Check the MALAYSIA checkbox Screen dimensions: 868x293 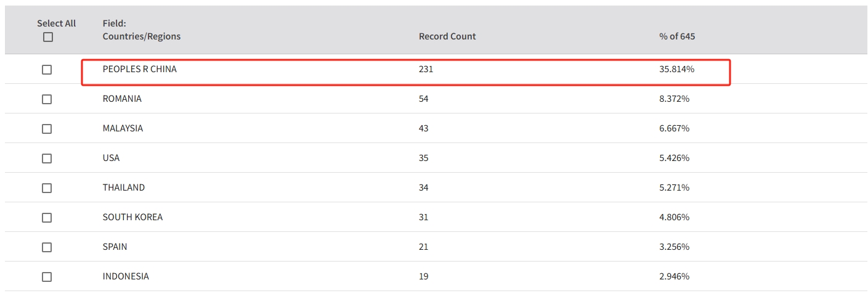(x=47, y=129)
